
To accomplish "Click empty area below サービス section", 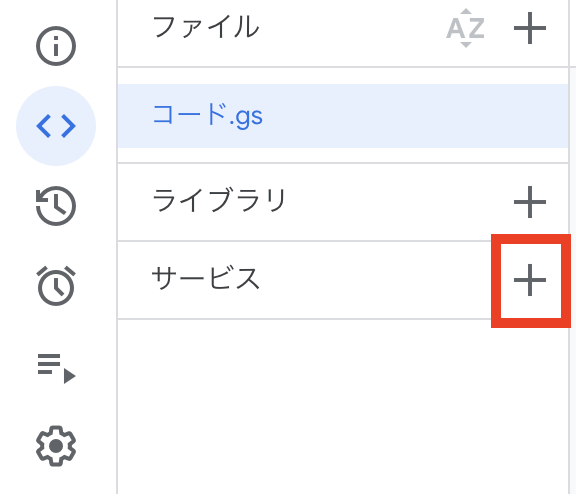I will (343, 406).
